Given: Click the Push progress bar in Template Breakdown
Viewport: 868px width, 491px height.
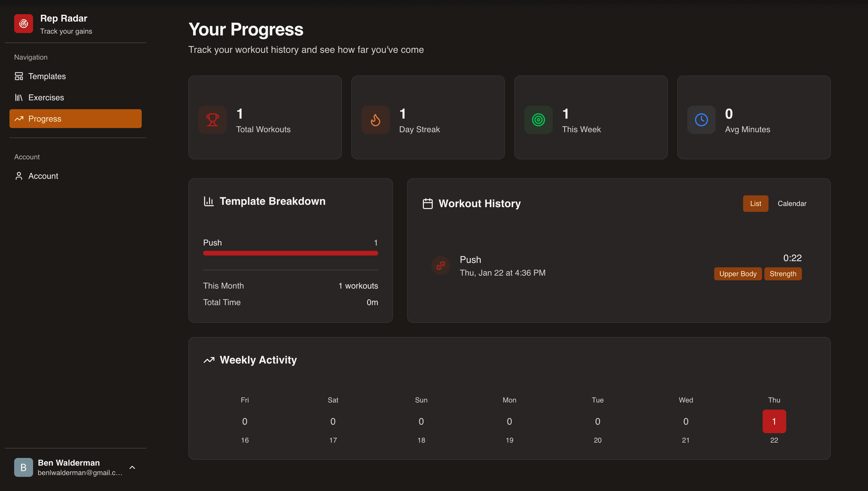Looking at the screenshot, I should click(291, 253).
